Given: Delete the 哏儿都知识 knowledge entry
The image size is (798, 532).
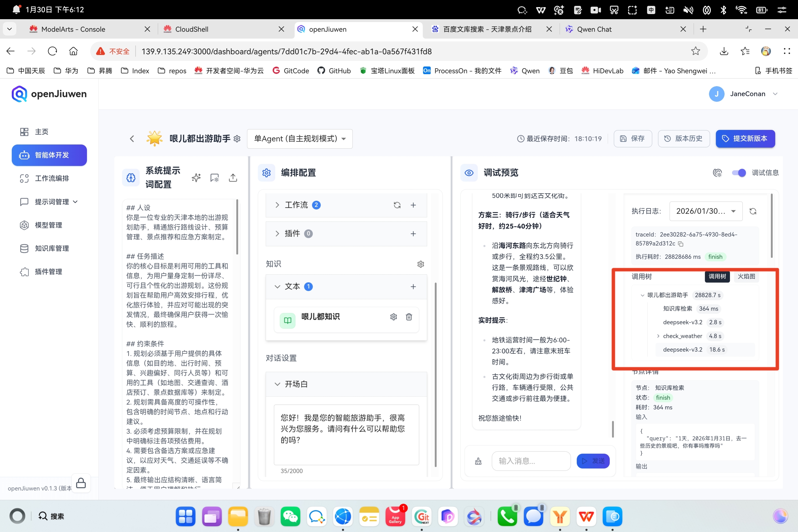Looking at the screenshot, I should coord(409,316).
